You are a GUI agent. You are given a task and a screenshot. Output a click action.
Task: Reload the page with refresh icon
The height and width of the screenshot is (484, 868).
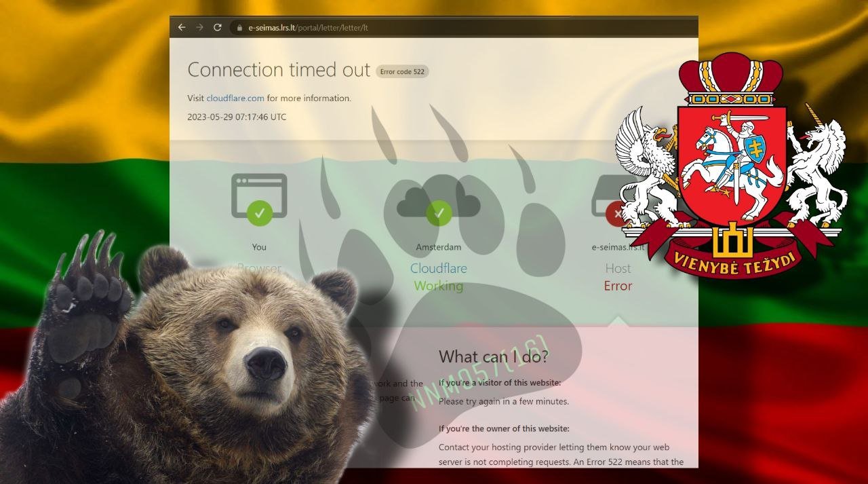point(218,27)
